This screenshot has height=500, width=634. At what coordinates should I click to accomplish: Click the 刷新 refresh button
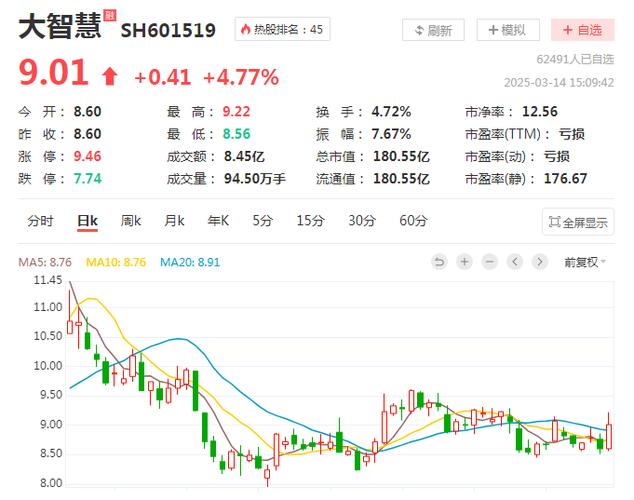pos(434,30)
